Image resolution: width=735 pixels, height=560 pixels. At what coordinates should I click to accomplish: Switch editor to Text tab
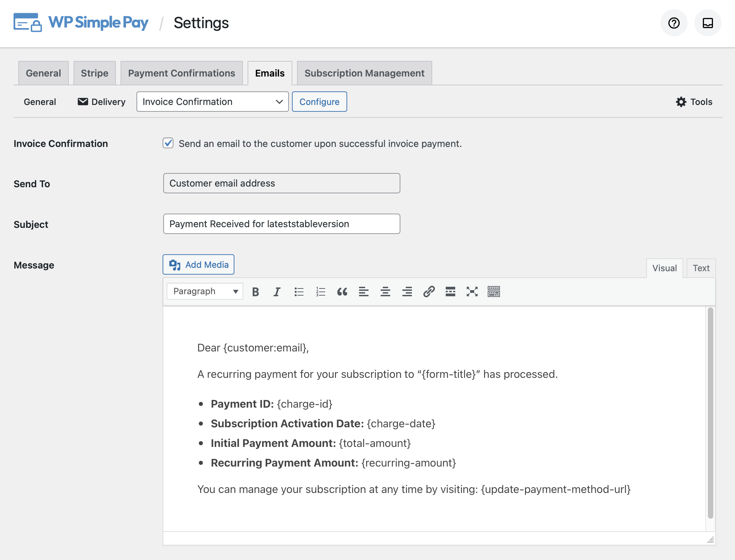click(701, 268)
